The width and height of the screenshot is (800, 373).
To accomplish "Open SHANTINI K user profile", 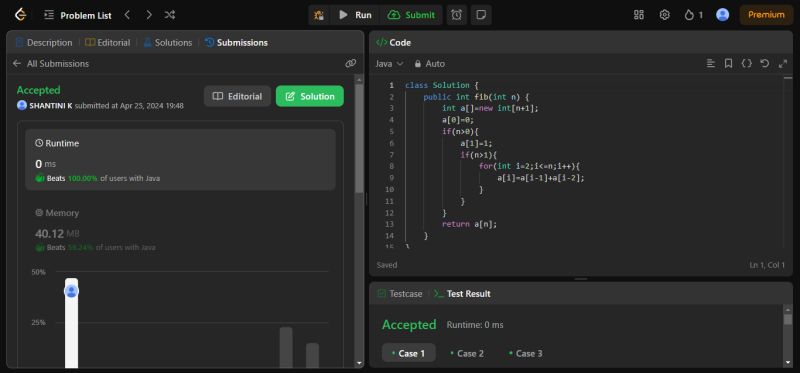I will (44, 106).
